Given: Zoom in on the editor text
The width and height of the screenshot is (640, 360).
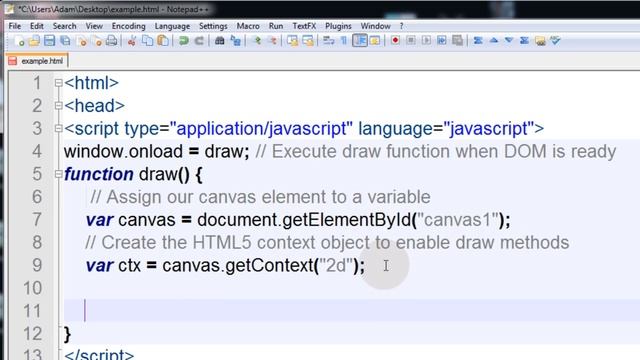Looking at the screenshot, I should pyautogui.click(x=257, y=41).
